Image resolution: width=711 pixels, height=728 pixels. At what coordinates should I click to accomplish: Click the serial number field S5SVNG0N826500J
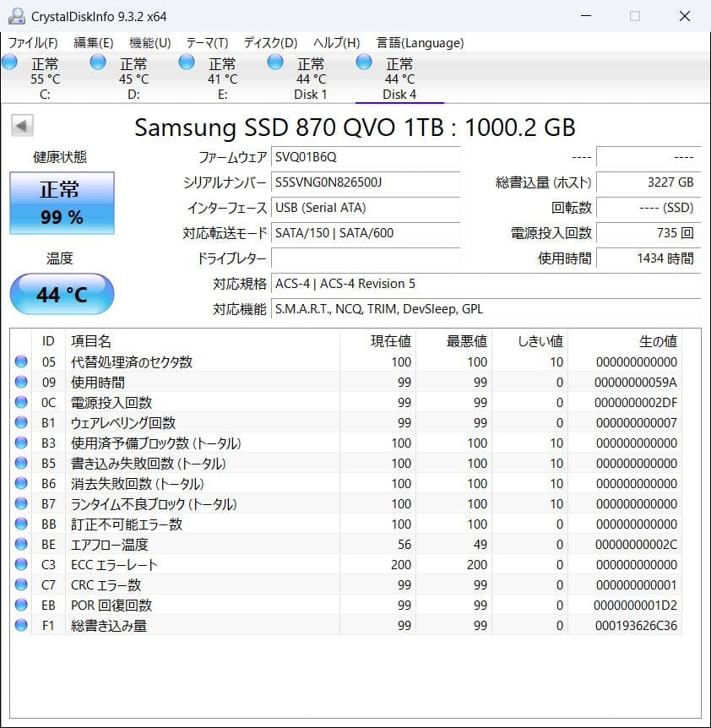366,182
